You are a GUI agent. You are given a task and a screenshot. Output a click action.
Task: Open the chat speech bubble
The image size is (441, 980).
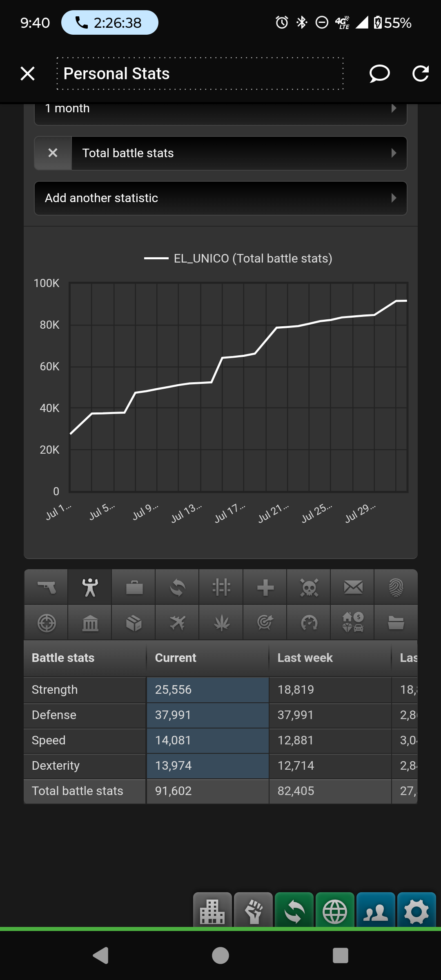click(379, 73)
